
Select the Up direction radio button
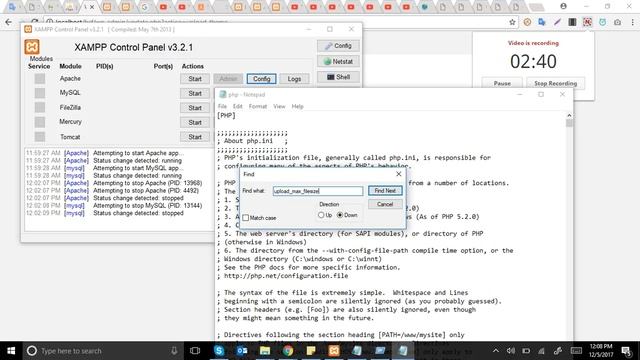321,215
